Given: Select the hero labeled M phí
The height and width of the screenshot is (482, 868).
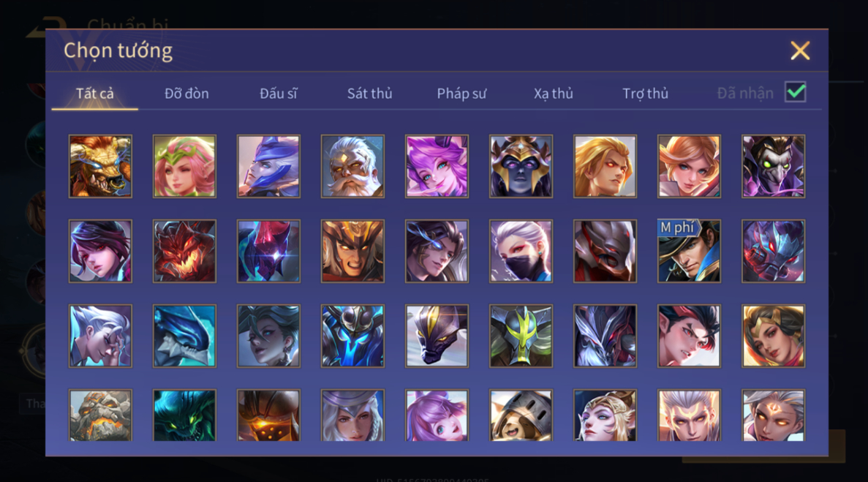Looking at the screenshot, I should (x=689, y=251).
